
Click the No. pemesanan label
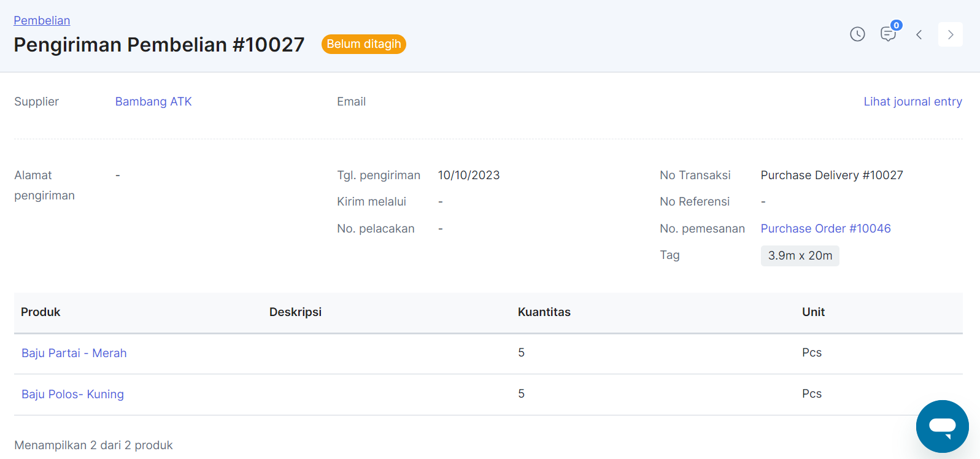point(702,229)
